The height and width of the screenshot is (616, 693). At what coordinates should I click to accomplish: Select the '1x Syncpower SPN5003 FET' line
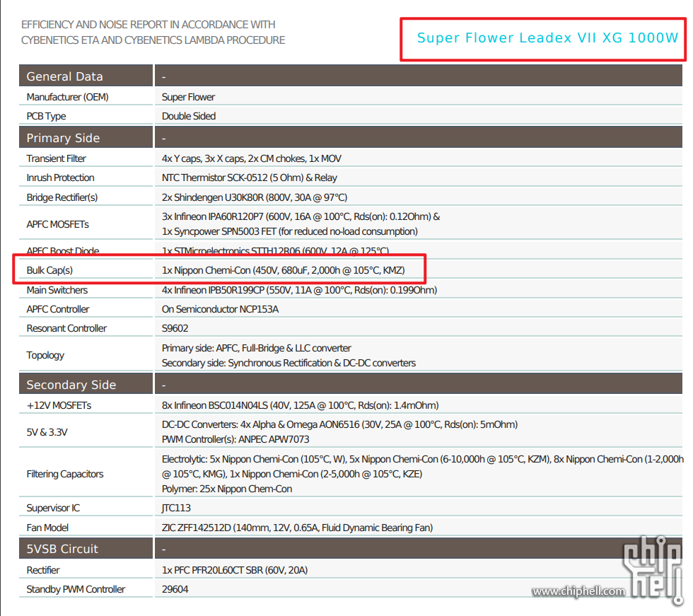289,231
